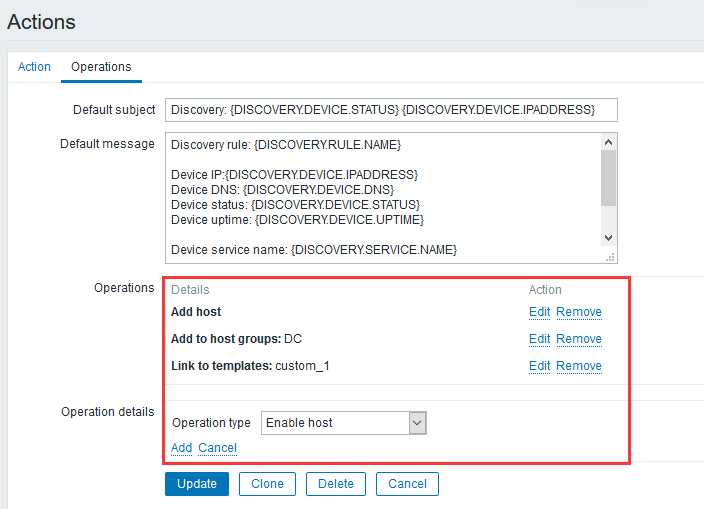Remove the Link to templates operation
The image size is (704, 509).
(x=579, y=366)
